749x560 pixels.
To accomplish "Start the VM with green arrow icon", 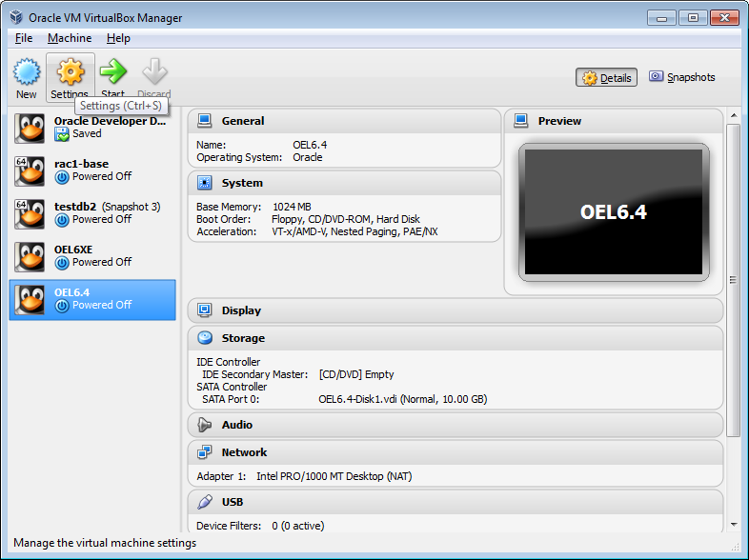I will (x=113, y=71).
